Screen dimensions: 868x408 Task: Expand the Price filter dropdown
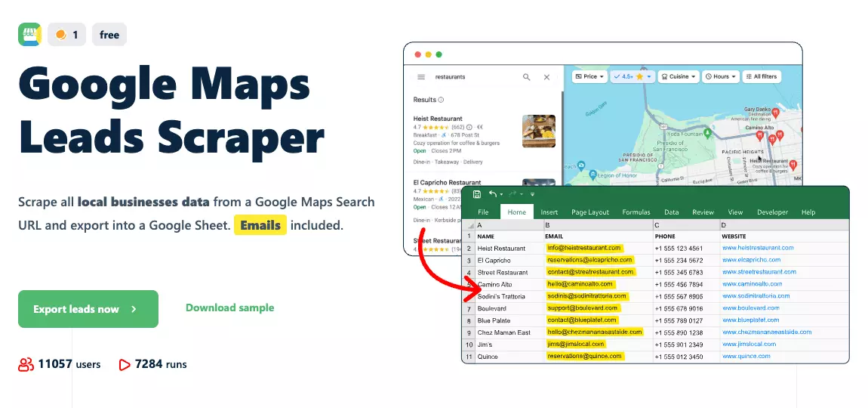click(x=589, y=76)
